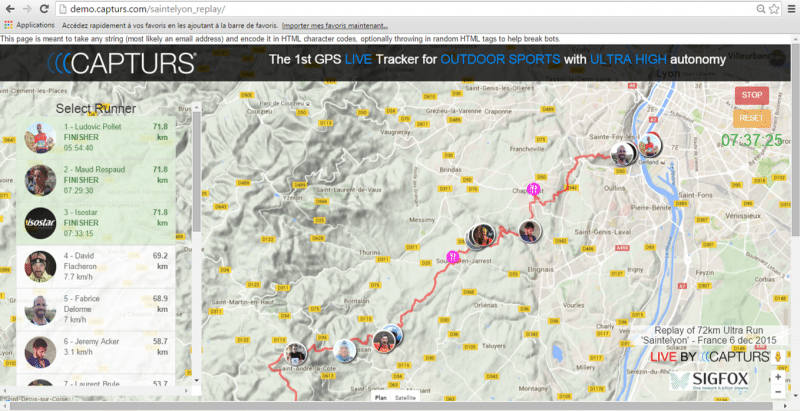This screenshot has width=800, height=411.
Task: Click the address bar URL field
Action: (406, 9)
